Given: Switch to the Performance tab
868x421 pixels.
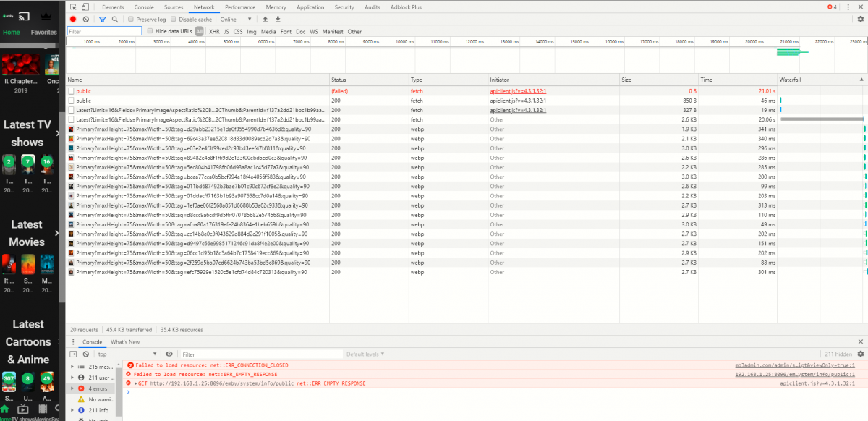Looking at the screenshot, I should 239,7.
